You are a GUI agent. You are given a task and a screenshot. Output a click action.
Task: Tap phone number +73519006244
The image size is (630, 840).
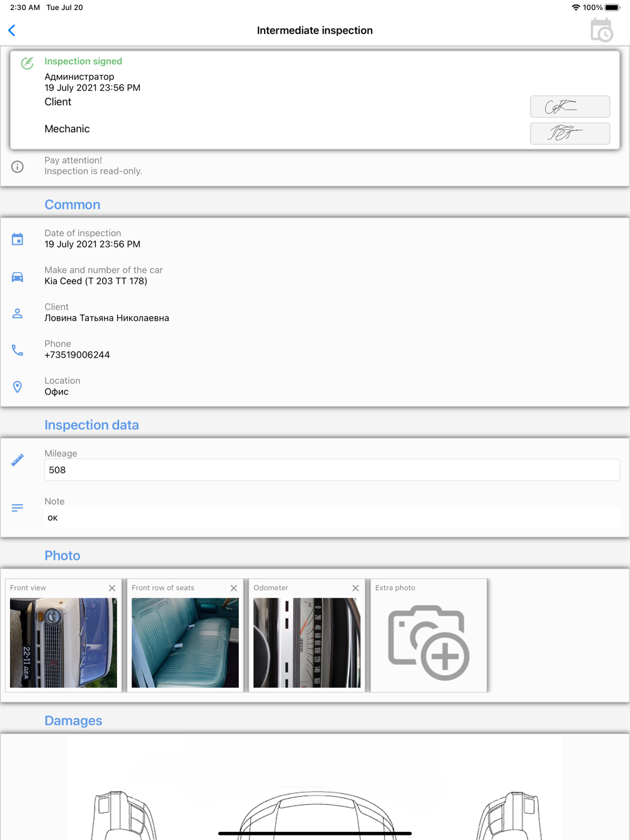click(x=77, y=355)
